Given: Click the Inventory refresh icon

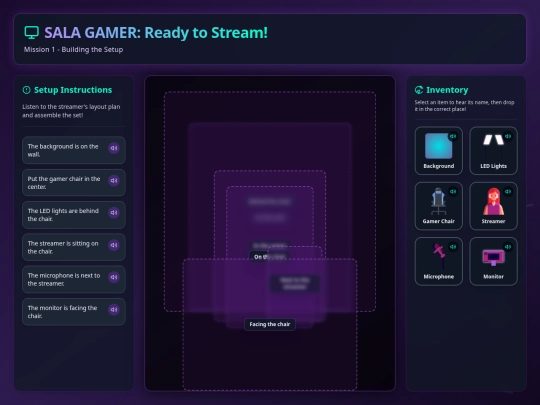Looking at the screenshot, I should point(419,90).
